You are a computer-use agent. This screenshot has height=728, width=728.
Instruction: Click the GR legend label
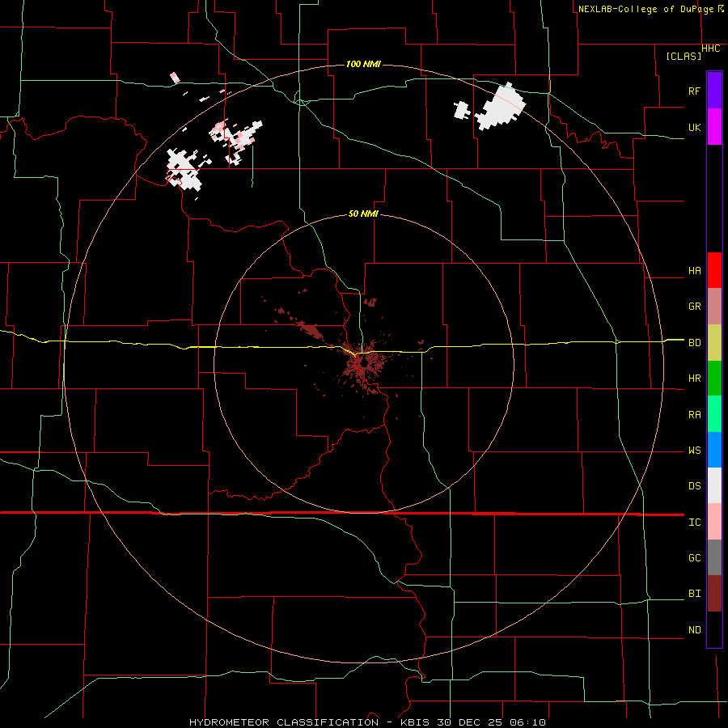coord(694,307)
